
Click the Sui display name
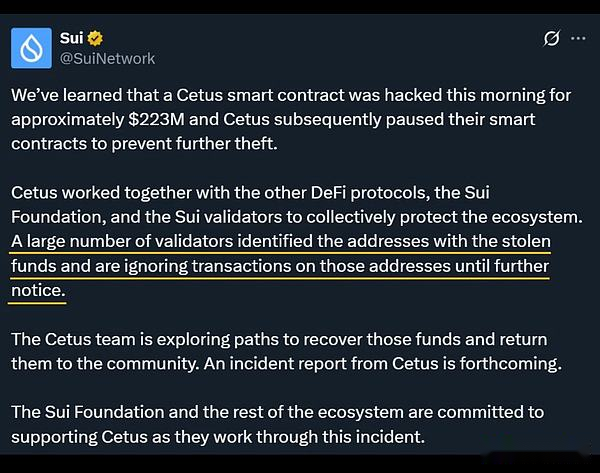(72, 38)
